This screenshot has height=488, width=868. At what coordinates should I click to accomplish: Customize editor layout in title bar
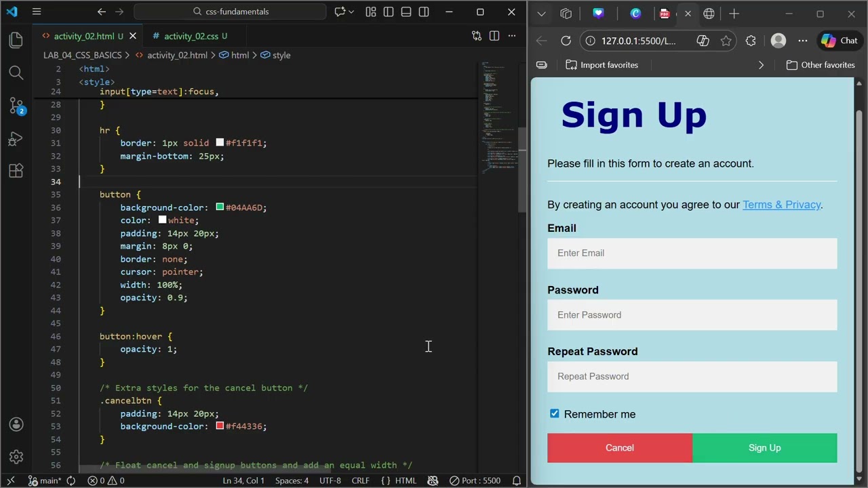click(370, 12)
